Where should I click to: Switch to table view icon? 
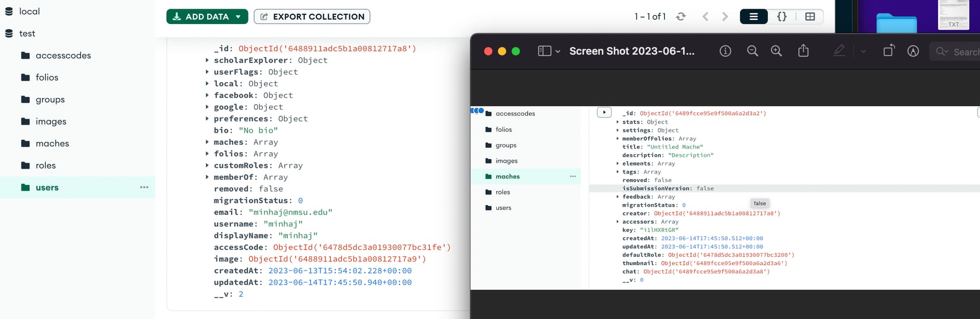(810, 17)
